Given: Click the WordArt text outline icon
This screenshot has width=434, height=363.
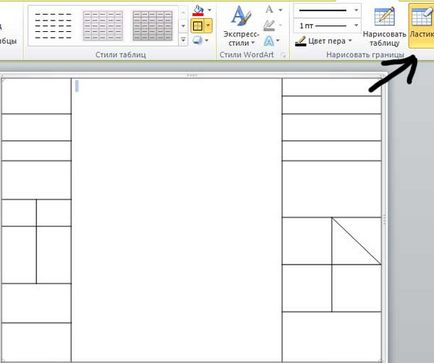Looking at the screenshot, I should pos(269,25).
